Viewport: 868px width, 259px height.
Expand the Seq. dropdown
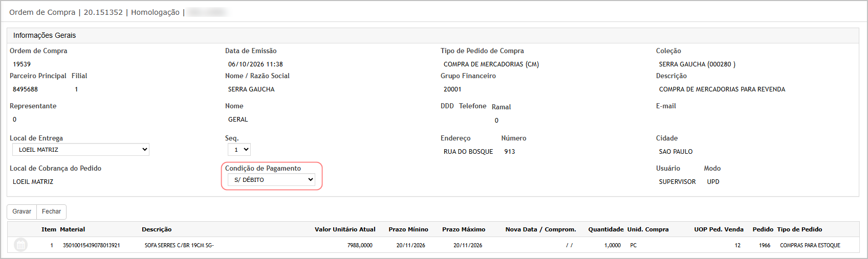[x=239, y=150]
